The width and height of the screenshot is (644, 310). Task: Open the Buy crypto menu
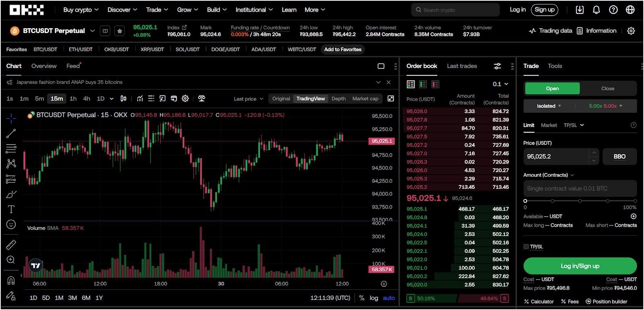[80, 10]
